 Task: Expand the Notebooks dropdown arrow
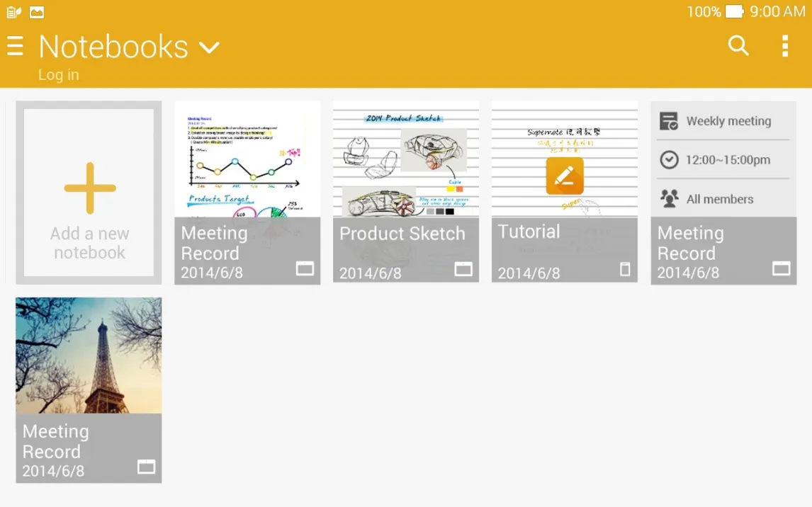tap(209, 48)
